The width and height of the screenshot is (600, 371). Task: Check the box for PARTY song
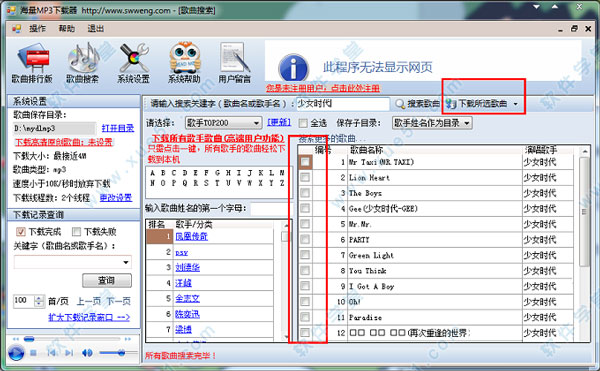click(305, 239)
